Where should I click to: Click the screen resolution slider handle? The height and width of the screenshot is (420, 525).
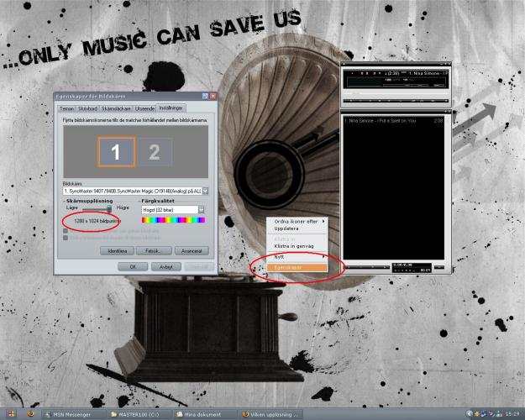pos(109,208)
